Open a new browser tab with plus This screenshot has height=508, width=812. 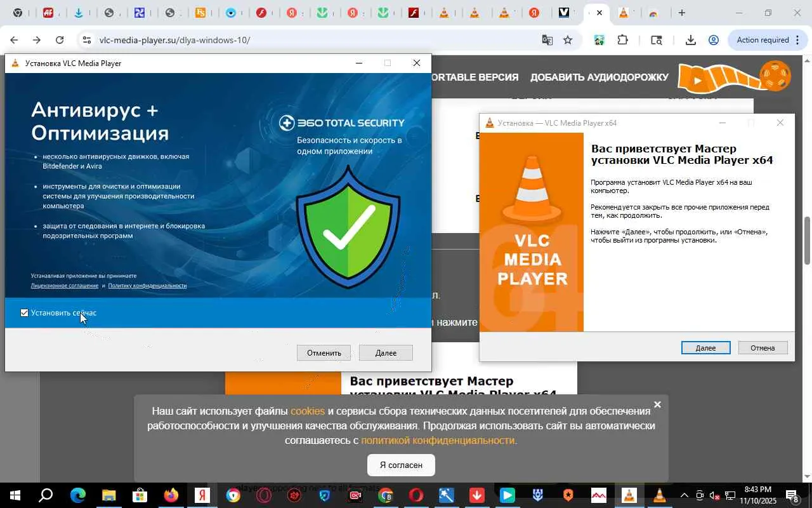(x=681, y=13)
